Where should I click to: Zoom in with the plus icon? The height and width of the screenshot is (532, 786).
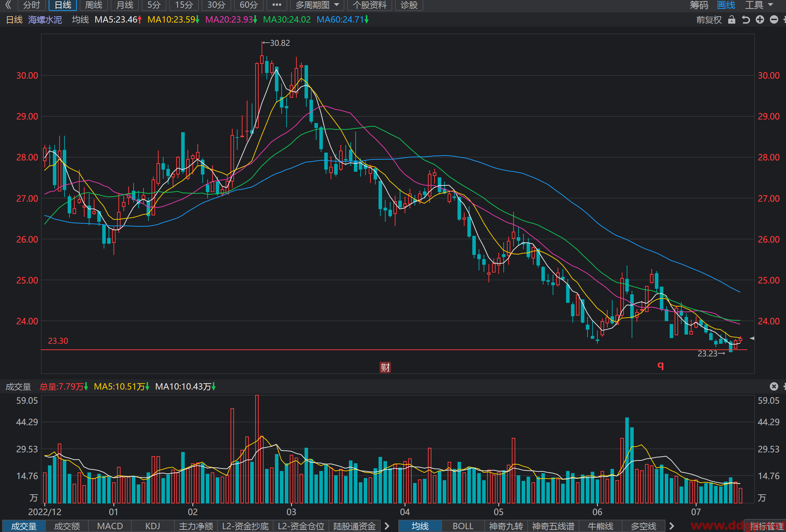pos(760,20)
